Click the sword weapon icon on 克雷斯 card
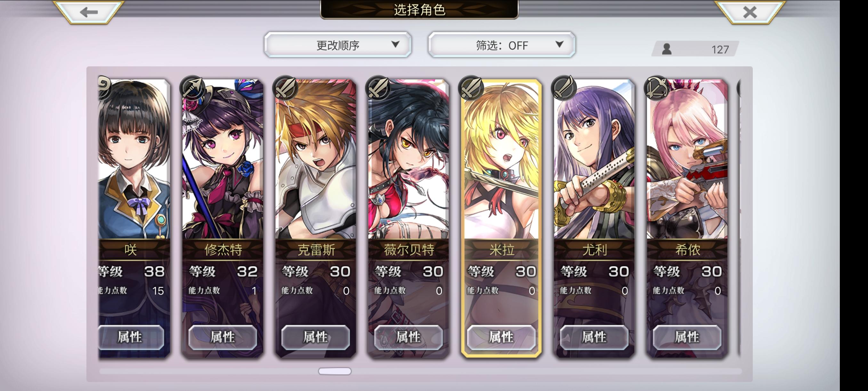The height and width of the screenshot is (391, 868). 285,88
